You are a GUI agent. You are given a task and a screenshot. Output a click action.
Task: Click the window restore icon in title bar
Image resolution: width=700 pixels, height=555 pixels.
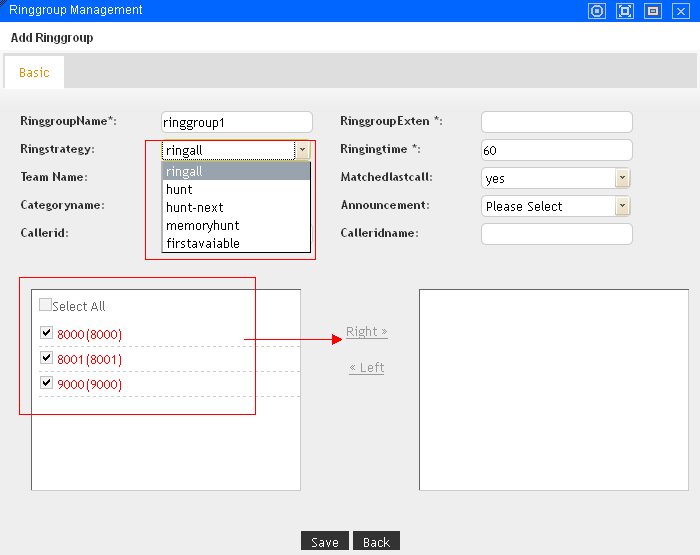point(653,11)
